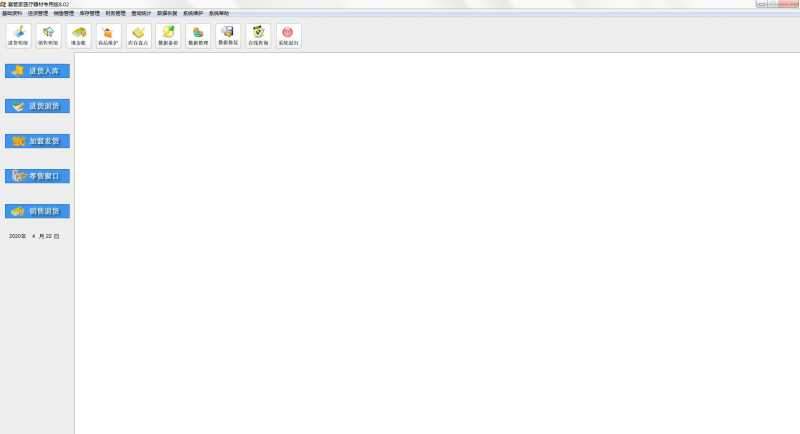This screenshot has height=434, width=800.
Task: Open the 系统帮助 menu
Action: click(x=219, y=13)
